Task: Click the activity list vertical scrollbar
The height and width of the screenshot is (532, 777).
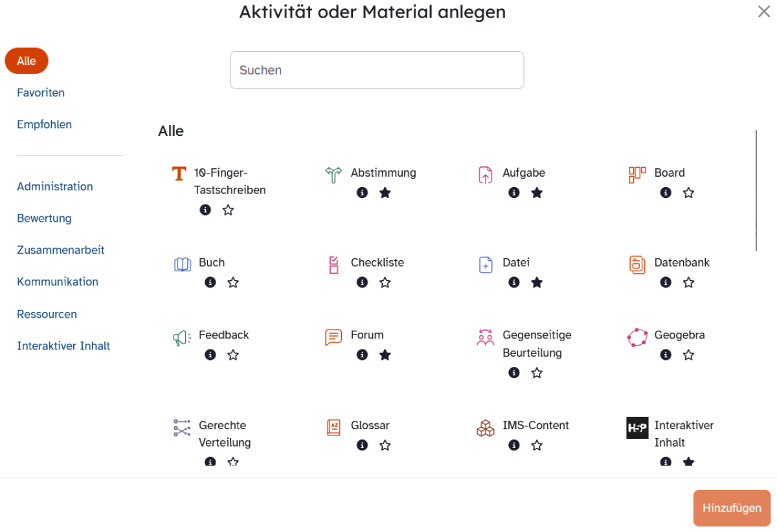Action: point(756,190)
